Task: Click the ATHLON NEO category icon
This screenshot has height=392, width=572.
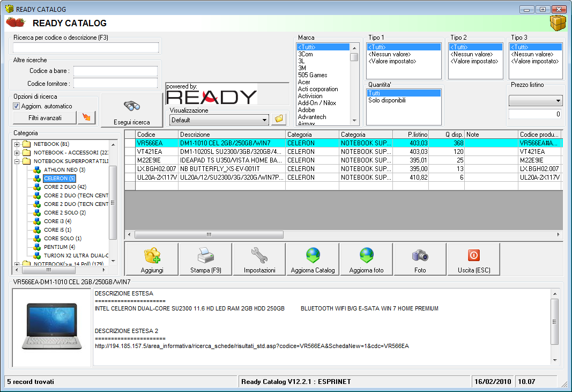Action: point(37,169)
